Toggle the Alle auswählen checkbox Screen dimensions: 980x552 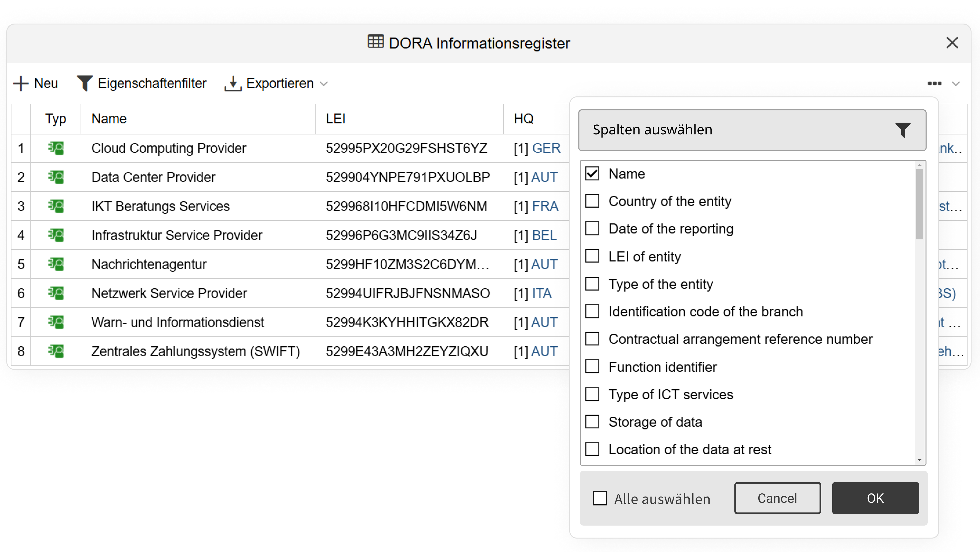(600, 498)
